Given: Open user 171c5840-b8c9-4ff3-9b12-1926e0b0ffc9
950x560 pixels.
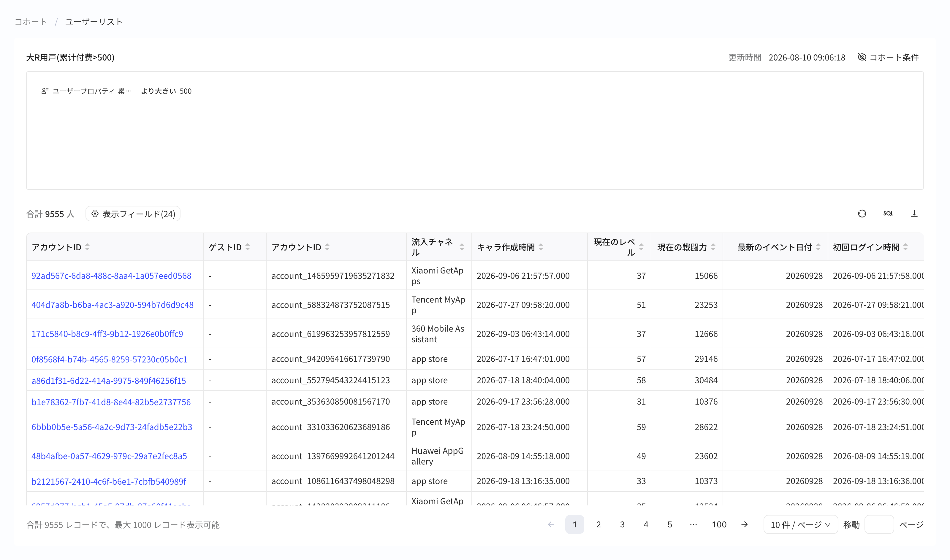Looking at the screenshot, I should [x=107, y=334].
